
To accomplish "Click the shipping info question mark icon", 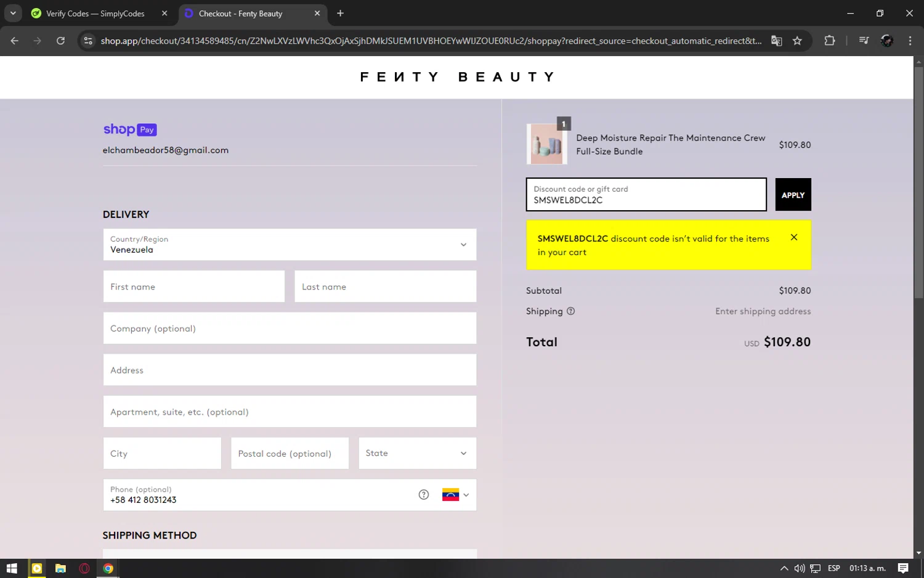I will (x=570, y=311).
